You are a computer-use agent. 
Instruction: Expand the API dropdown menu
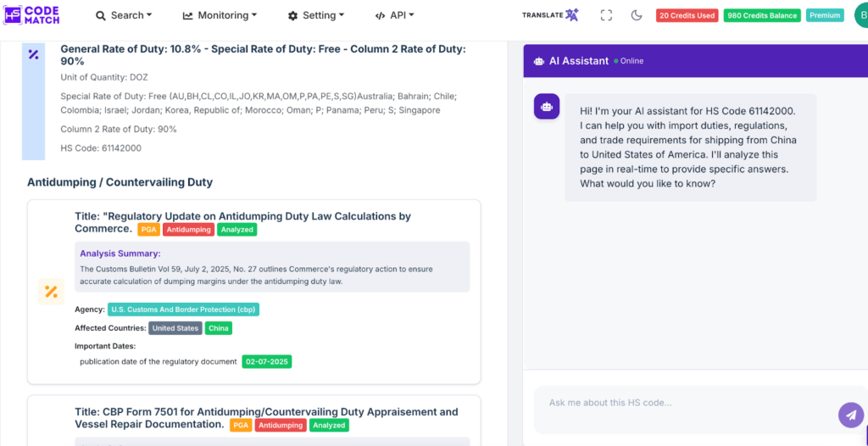coord(393,15)
